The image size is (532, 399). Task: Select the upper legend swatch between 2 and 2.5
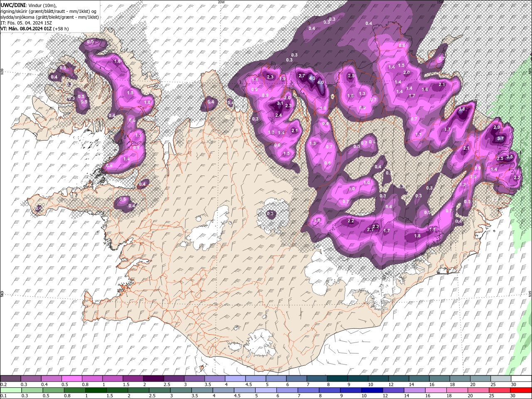(x=153, y=379)
